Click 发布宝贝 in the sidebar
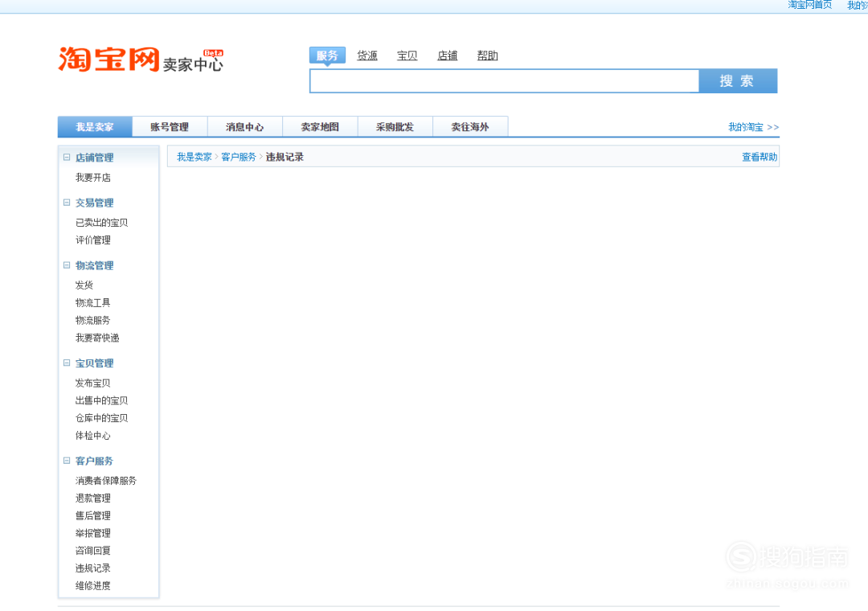Screen dimensions: 868x611 93,383
